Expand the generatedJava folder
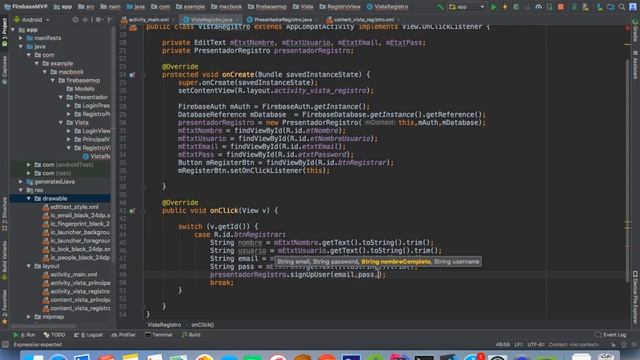This screenshot has height=360, width=640. pyautogui.click(x=21, y=182)
